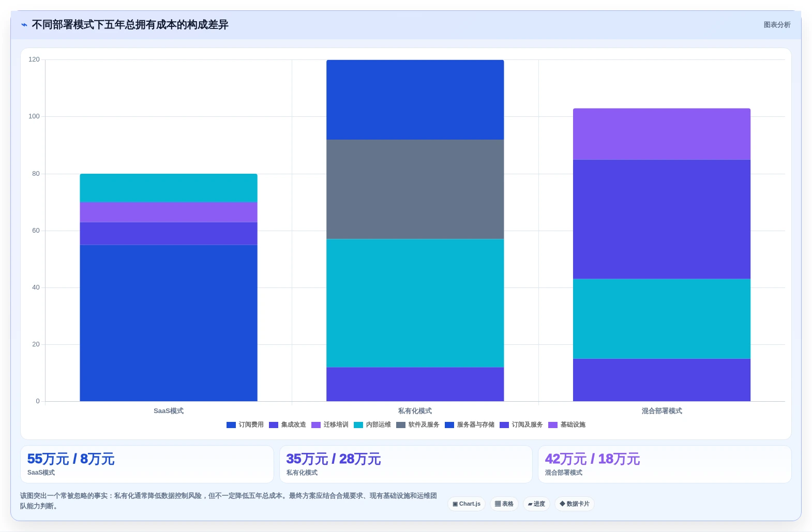812x532 pixels.
Task: Click SaaS模式 caption under 55万元 card
Action: point(41,473)
